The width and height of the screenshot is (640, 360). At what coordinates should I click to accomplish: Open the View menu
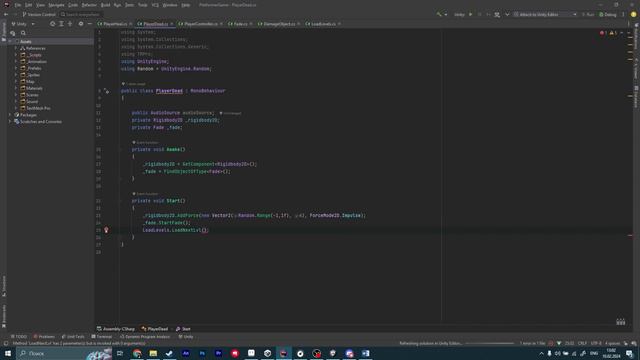pyautogui.click(x=40, y=5)
